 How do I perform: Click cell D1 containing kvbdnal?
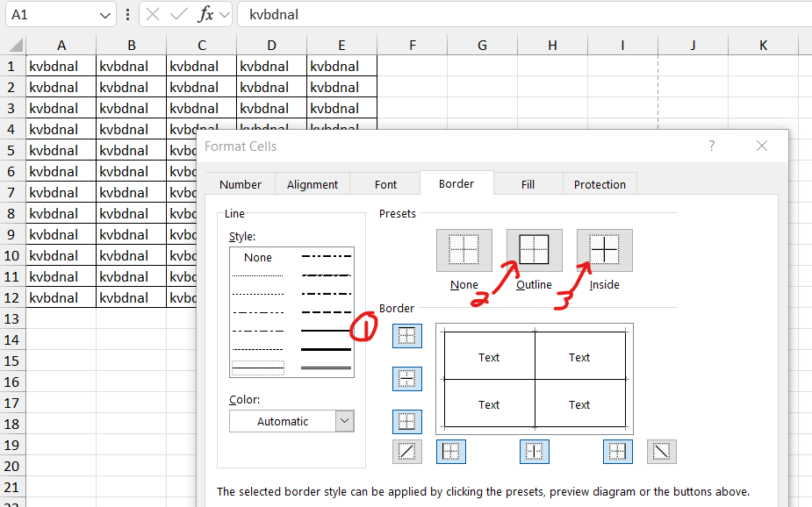pos(271,66)
